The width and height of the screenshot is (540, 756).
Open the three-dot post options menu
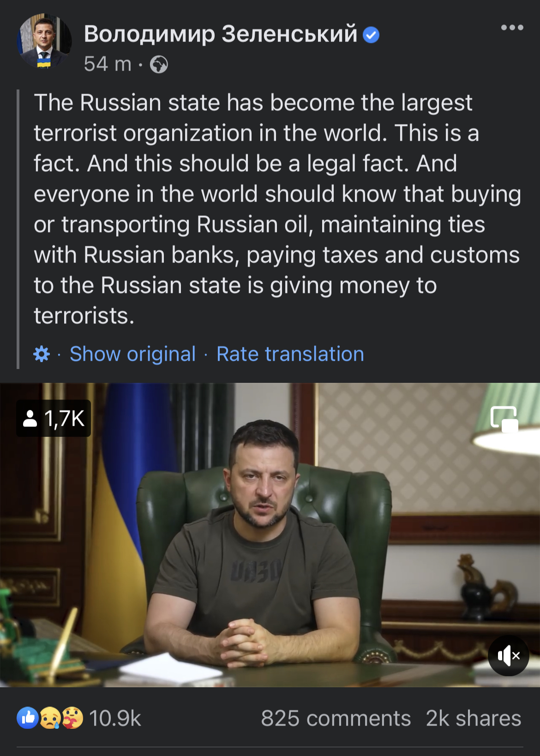pyautogui.click(x=512, y=28)
